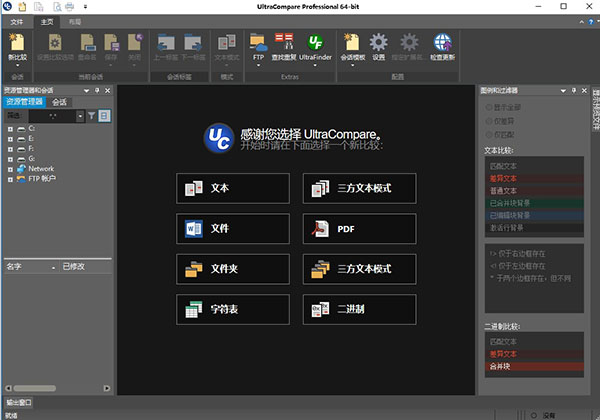This screenshot has width=600, height=420.
Task: Click the print preview icon in title bar
Action: coord(57,6)
